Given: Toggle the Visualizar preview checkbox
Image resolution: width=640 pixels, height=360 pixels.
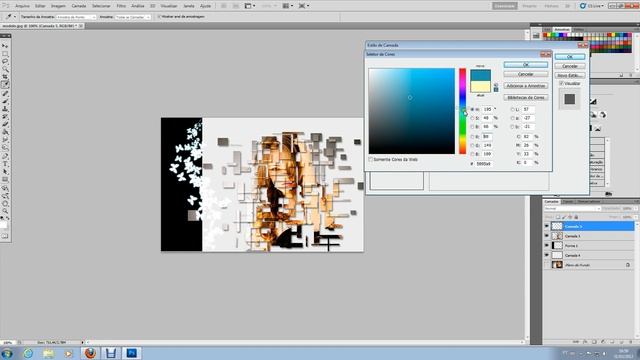Looking at the screenshot, I should 562,83.
